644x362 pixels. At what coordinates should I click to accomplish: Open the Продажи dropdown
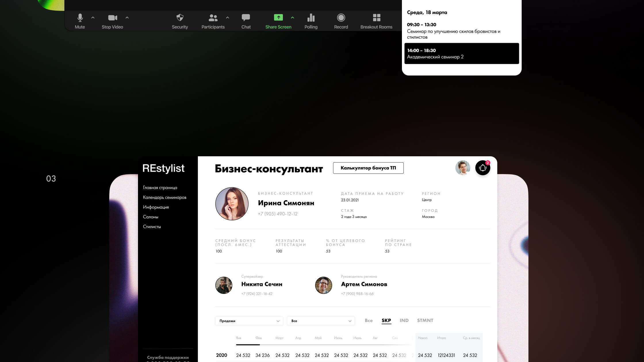tap(249, 321)
